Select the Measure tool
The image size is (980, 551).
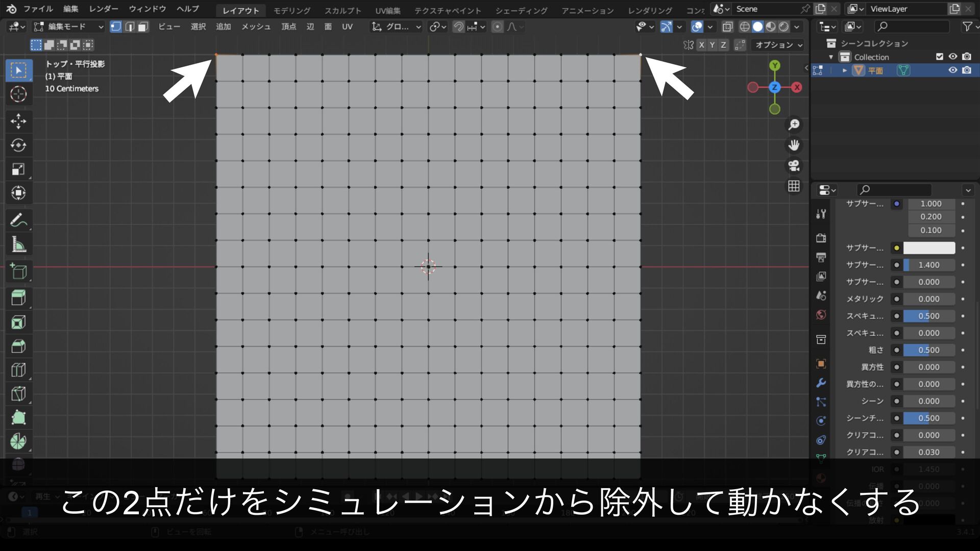tap(19, 244)
